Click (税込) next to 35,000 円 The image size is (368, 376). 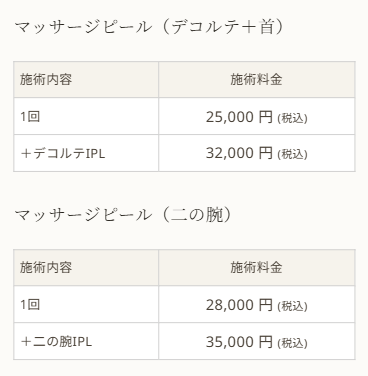(x=292, y=343)
